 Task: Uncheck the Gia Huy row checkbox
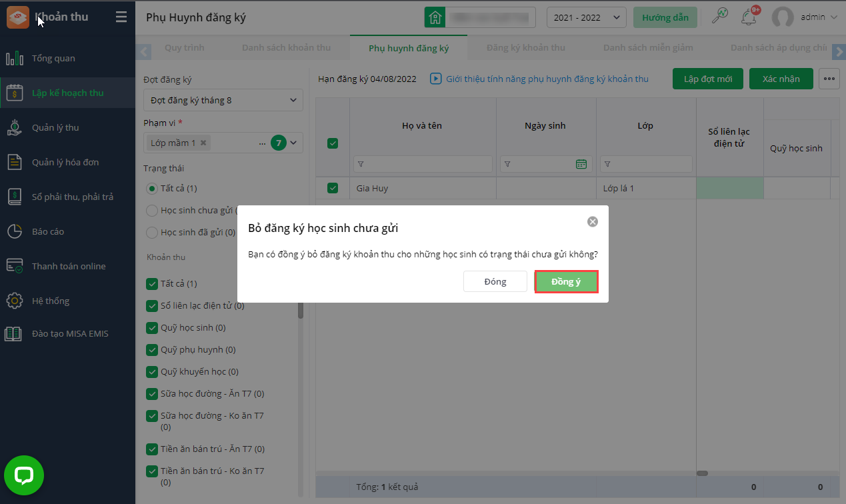(333, 188)
